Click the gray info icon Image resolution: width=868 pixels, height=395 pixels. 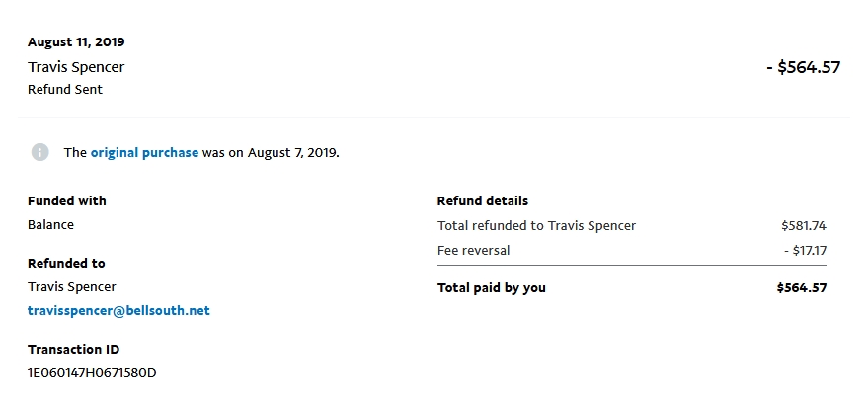click(39, 152)
